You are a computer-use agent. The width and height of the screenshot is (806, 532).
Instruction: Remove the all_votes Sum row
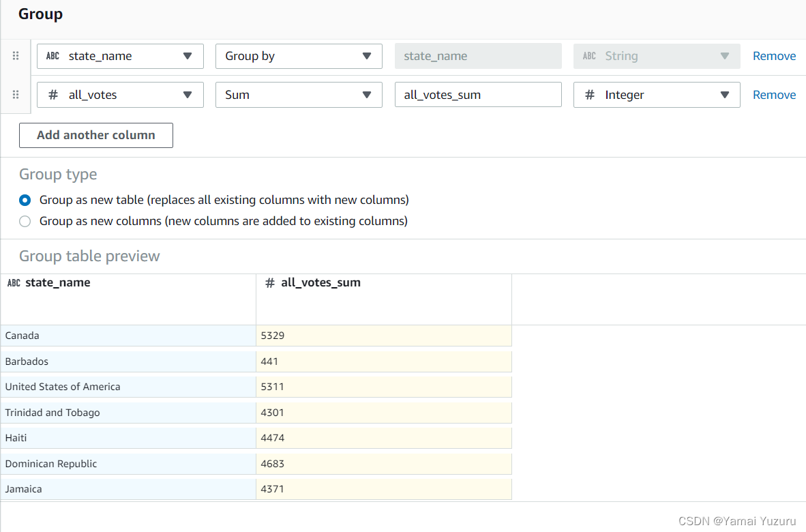point(774,95)
